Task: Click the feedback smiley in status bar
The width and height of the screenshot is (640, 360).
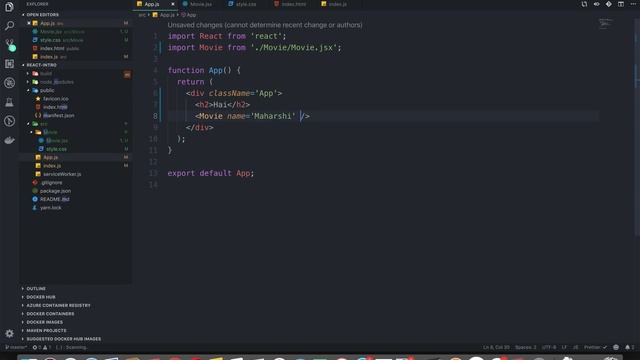Action: pos(616,347)
